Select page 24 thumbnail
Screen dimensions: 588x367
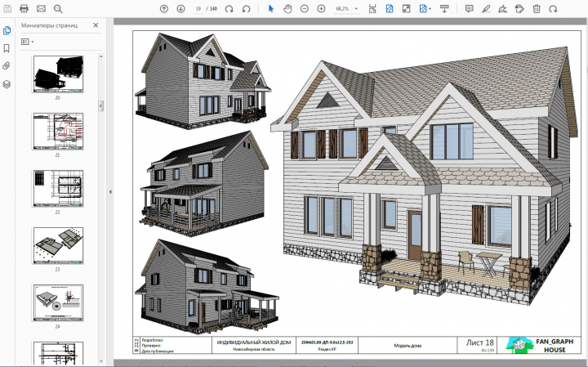coord(58,302)
